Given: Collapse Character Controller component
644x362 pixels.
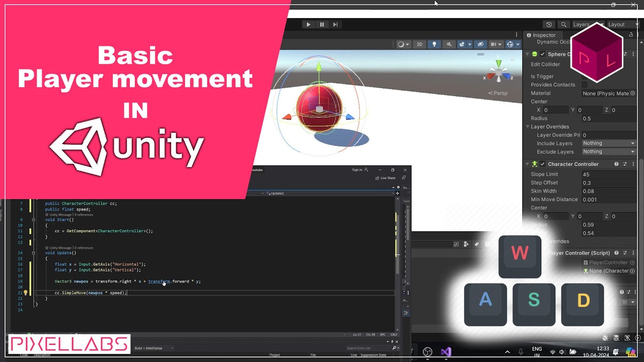Looking at the screenshot, I should (527, 164).
